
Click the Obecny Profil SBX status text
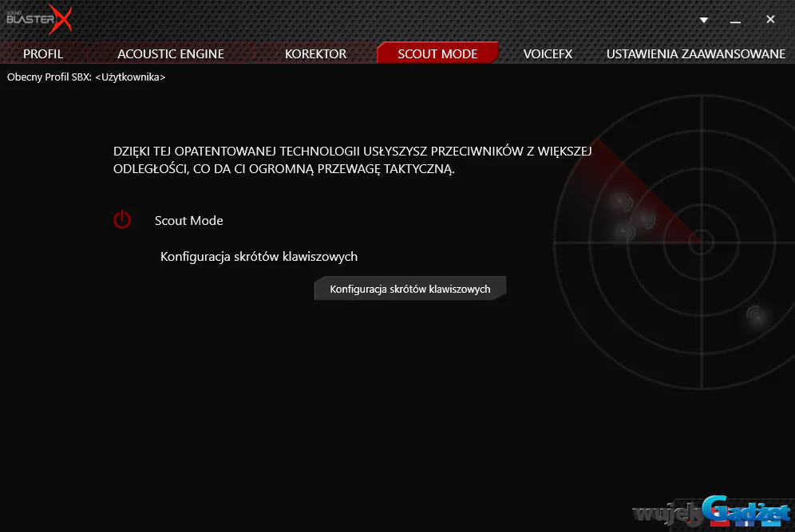pyautogui.click(x=86, y=77)
